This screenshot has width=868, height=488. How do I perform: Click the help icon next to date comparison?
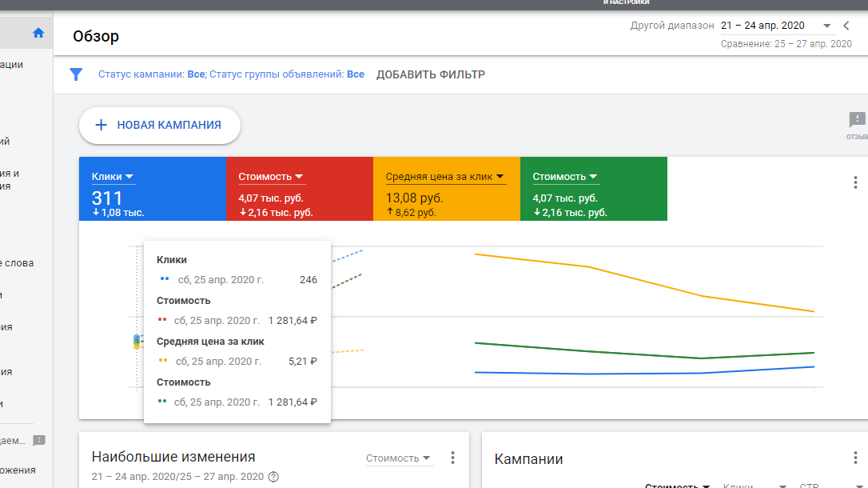pyautogui.click(x=273, y=476)
